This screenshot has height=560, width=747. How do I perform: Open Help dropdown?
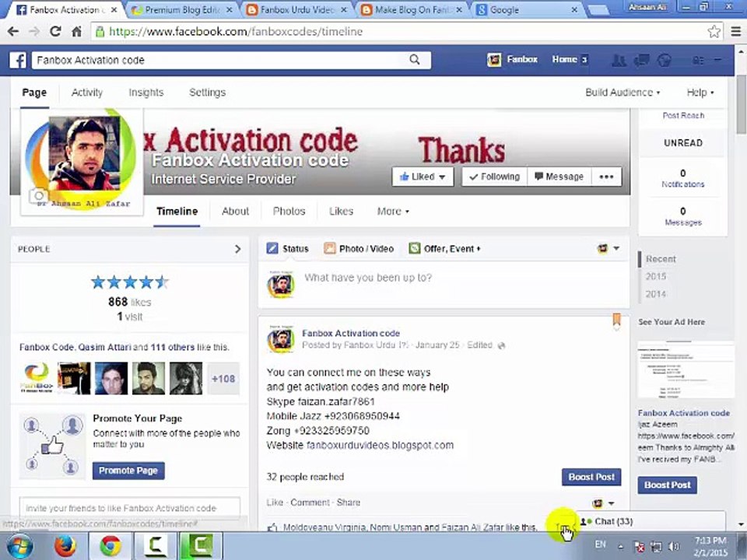[x=700, y=93]
